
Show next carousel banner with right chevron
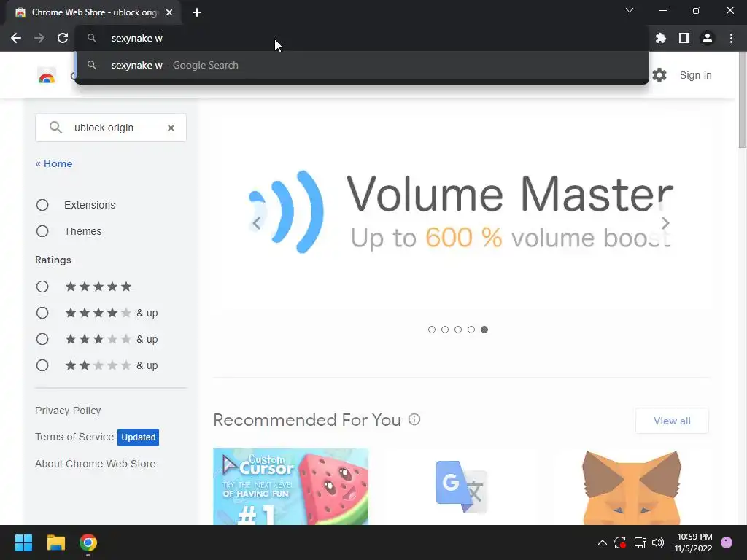coord(665,223)
